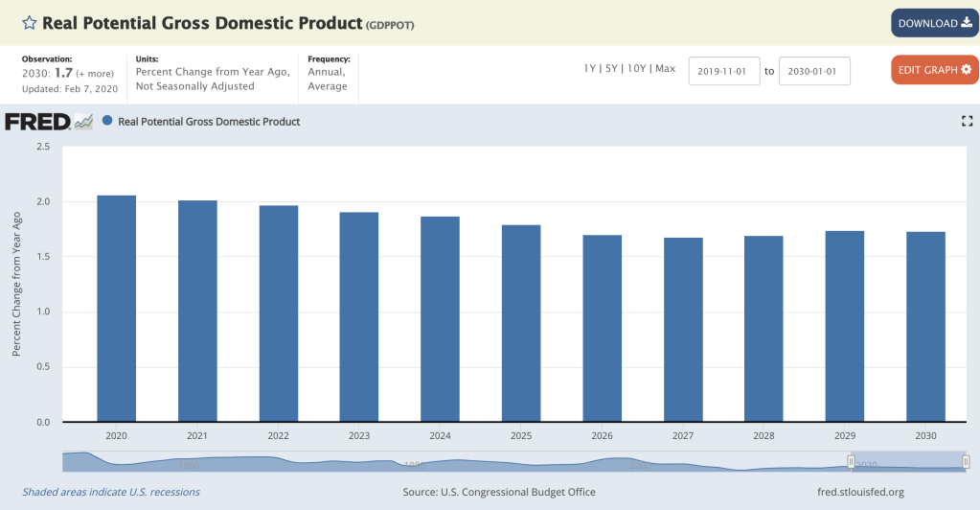The width and height of the screenshot is (980, 510).
Task: Toggle Real Potential Gross Domestic Product legend label
Action: [x=209, y=122]
